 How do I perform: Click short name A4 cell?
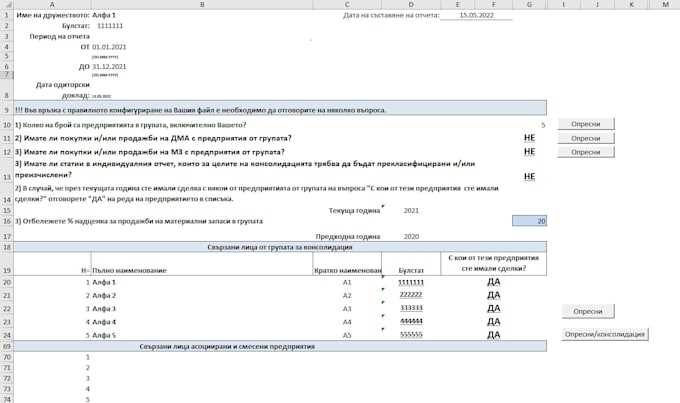point(347,322)
